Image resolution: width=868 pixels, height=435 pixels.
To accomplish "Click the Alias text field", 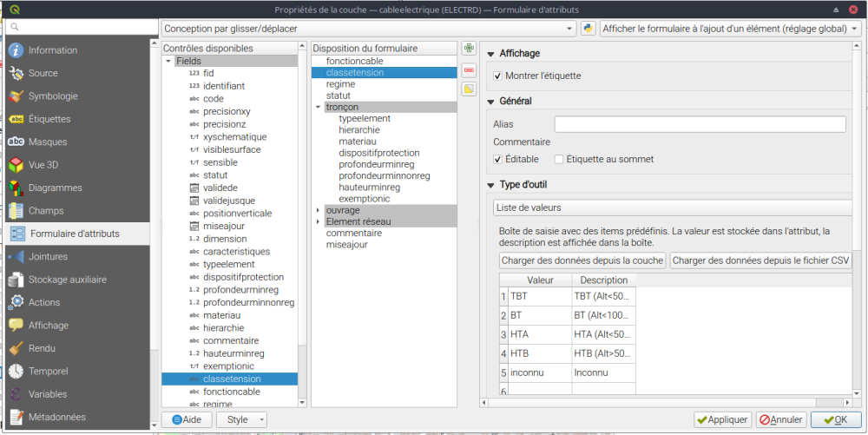I will [700, 125].
